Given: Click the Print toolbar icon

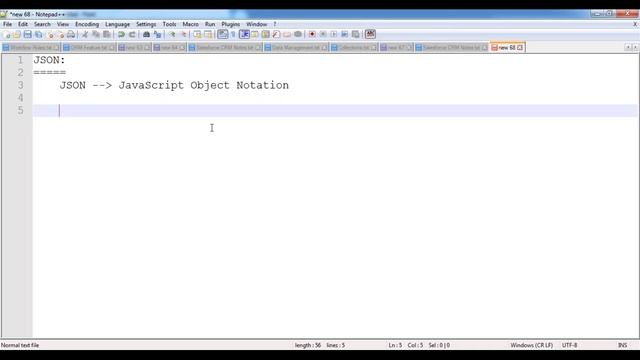Looking at the screenshot, I should point(71,35).
